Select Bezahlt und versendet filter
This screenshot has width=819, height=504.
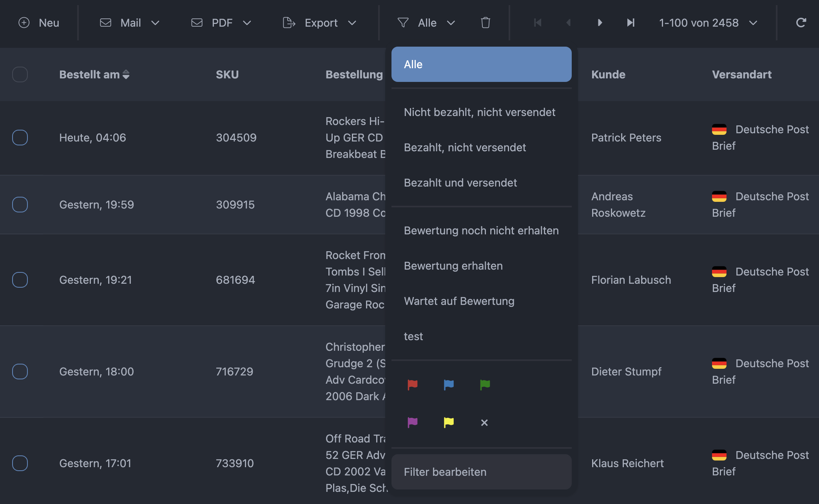(482, 183)
